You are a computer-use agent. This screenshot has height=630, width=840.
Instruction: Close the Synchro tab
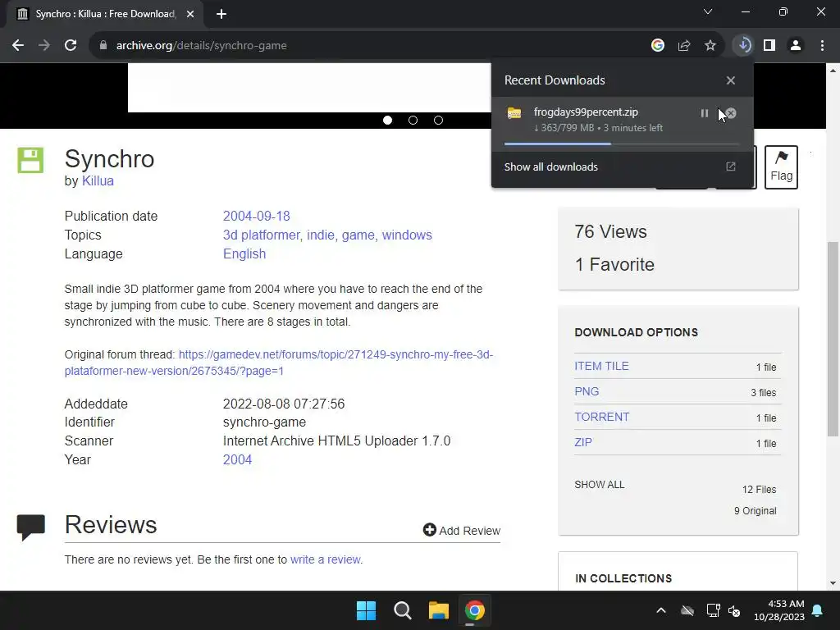click(x=190, y=14)
